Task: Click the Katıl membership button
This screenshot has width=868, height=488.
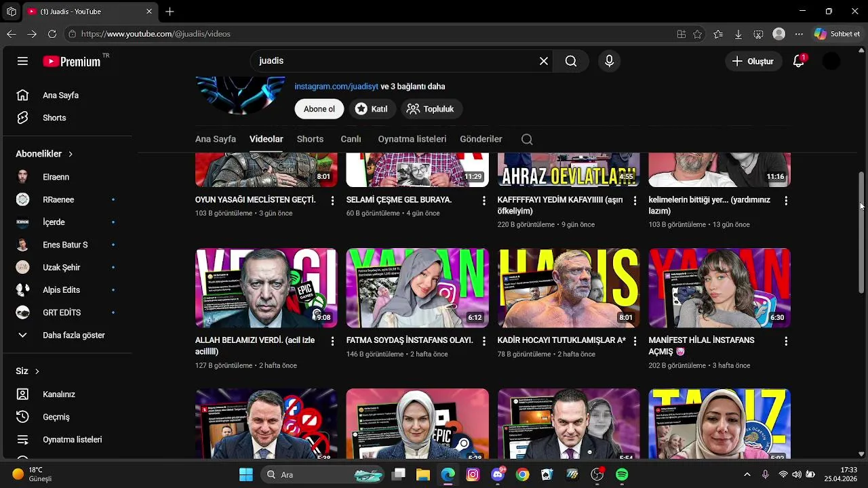Action: click(x=372, y=109)
